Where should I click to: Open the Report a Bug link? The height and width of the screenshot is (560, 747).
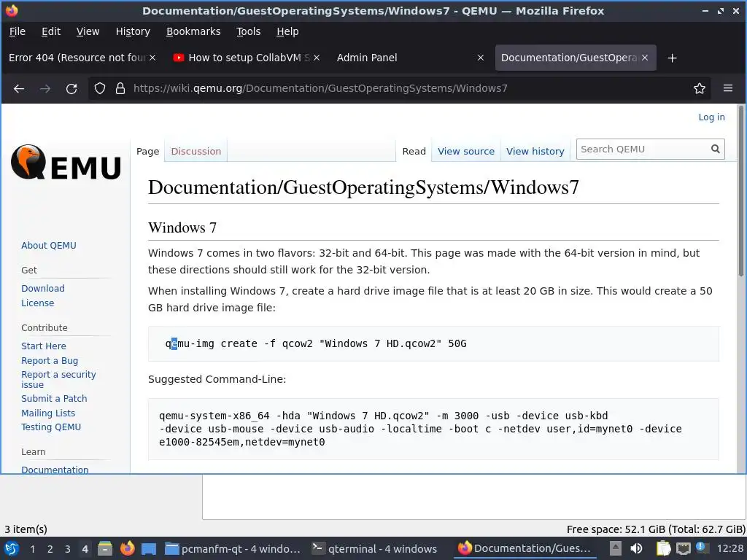click(50, 360)
